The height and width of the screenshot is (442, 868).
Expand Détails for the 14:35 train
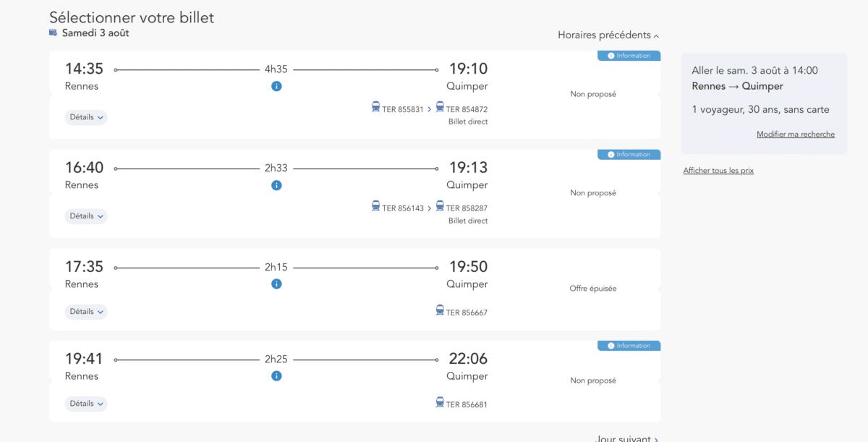click(86, 117)
